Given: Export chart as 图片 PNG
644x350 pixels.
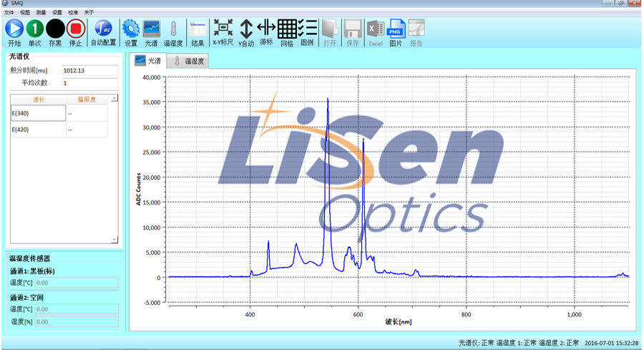Looking at the screenshot, I should click(x=396, y=29).
